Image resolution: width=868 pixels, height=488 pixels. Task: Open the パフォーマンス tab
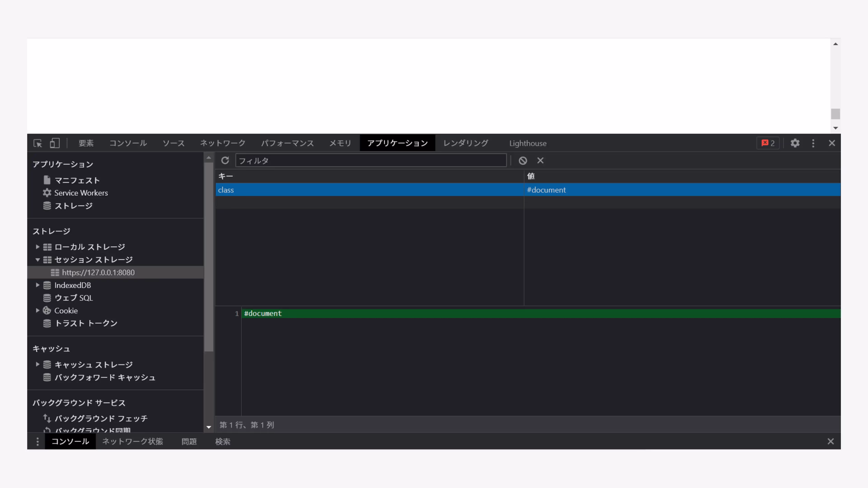[288, 143]
